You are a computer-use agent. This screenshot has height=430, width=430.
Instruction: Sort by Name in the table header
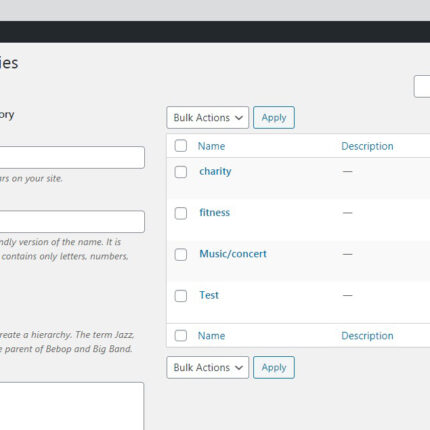[x=211, y=146]
